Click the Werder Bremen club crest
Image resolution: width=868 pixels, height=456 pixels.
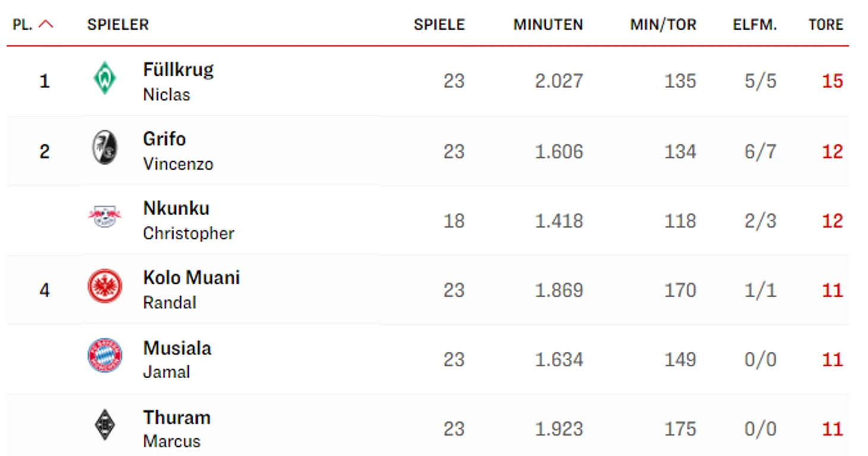(105, 78)
